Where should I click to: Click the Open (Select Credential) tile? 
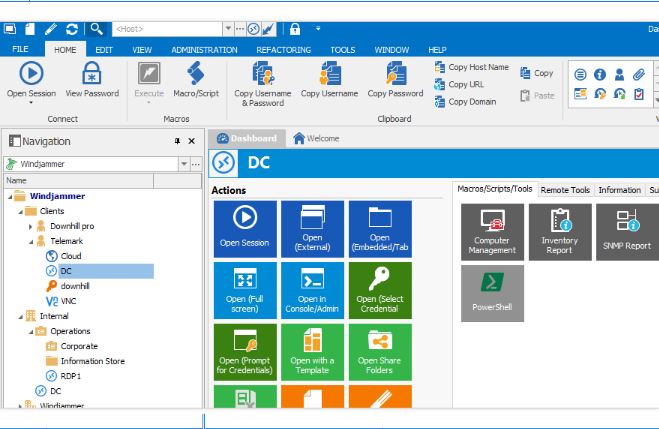pos(380,290)
